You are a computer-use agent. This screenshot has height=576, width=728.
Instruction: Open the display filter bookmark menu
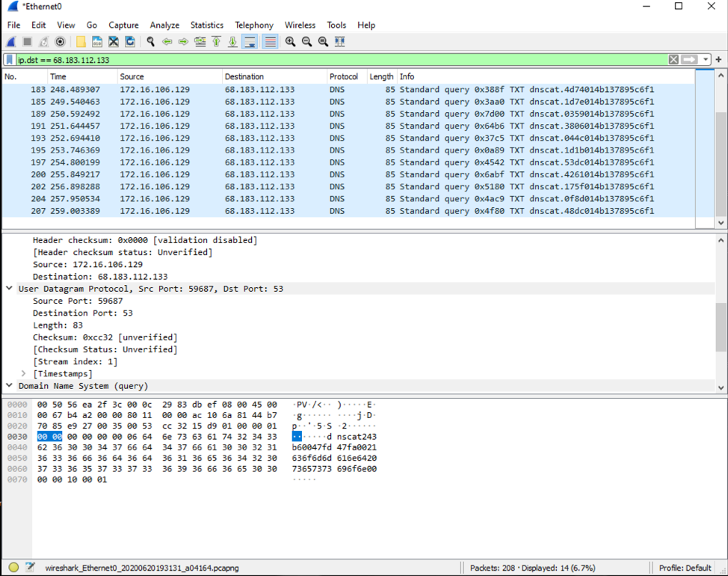pyautogui.click(x=9, y=59)
